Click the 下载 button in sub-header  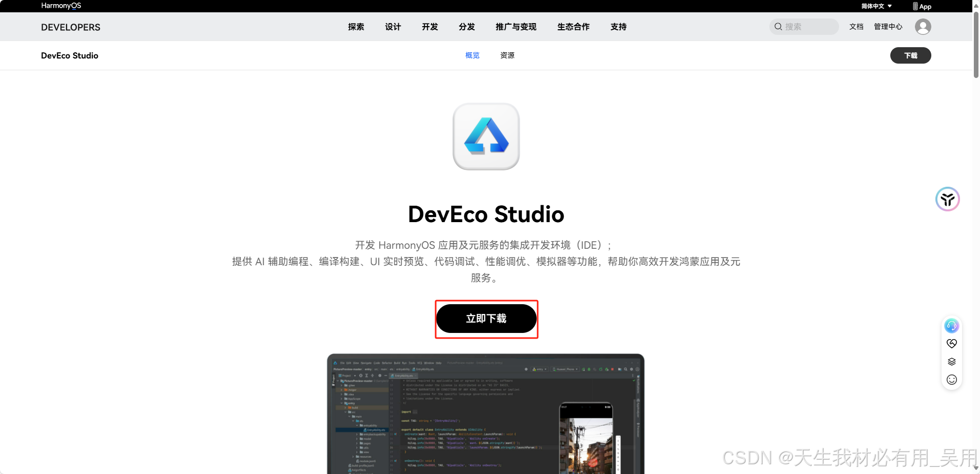tap(911, 55)
